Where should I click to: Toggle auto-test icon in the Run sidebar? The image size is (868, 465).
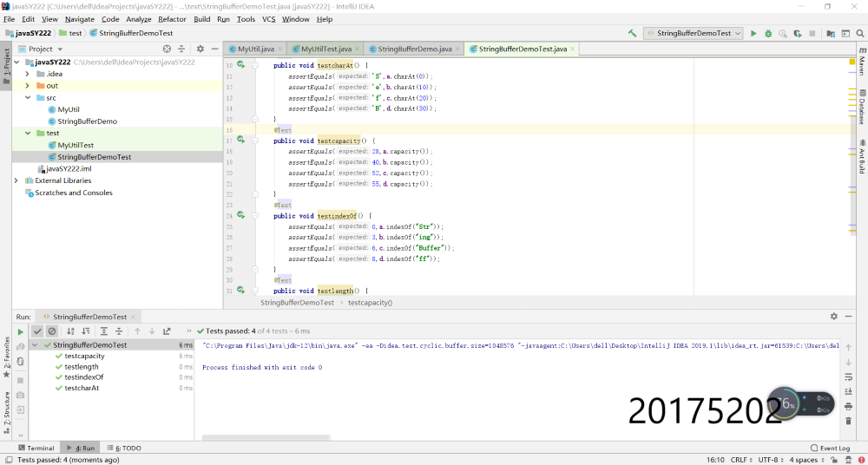click(21, 362)
